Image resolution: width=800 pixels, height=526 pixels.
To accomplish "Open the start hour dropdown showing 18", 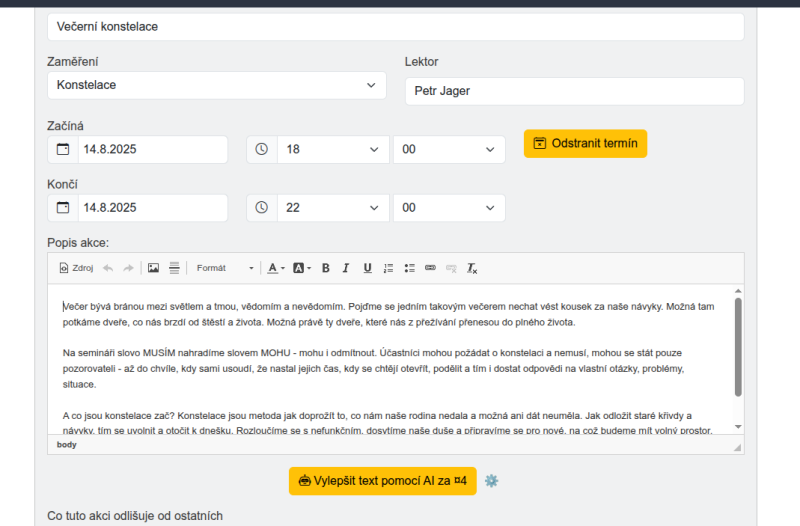I will coord(331,150).
